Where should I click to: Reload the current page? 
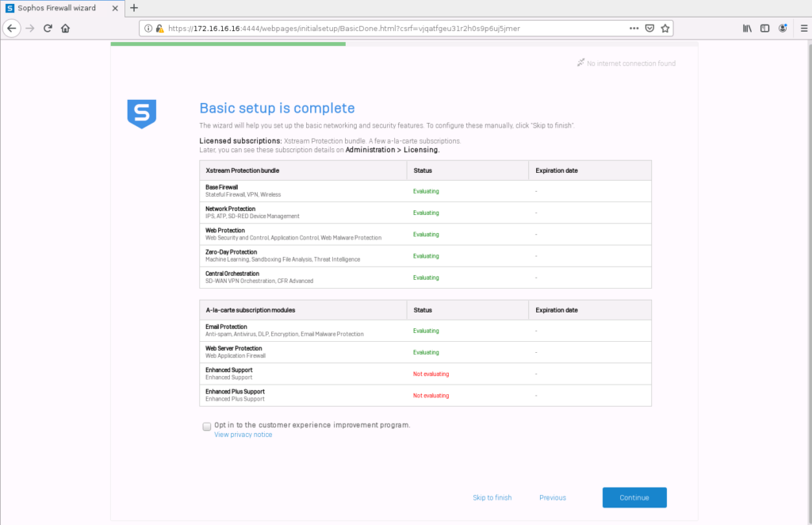pyautogui.click(x=48, y=29)
